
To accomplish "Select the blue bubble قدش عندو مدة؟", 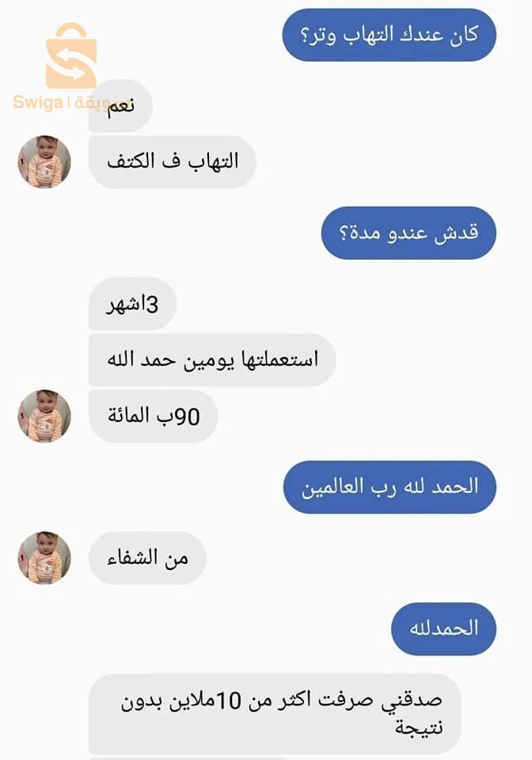I will coord(408,233).
